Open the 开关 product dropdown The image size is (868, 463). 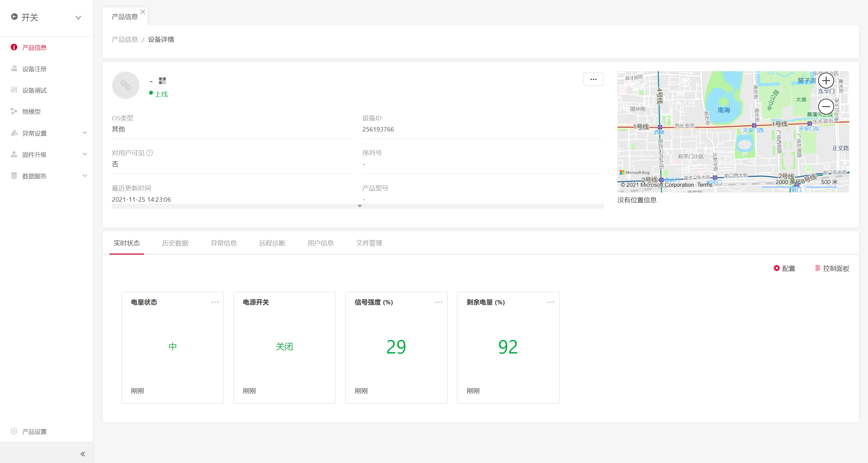(x=78, y=18)
